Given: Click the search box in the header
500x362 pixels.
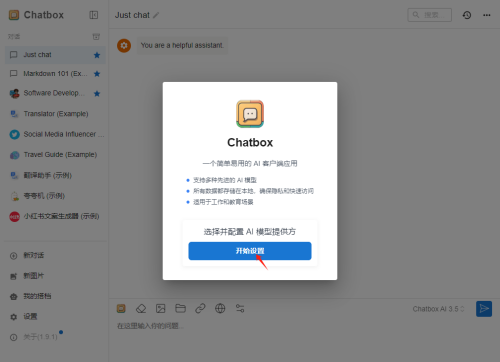Looking at the screenshot, I should (x=430, y=15).
